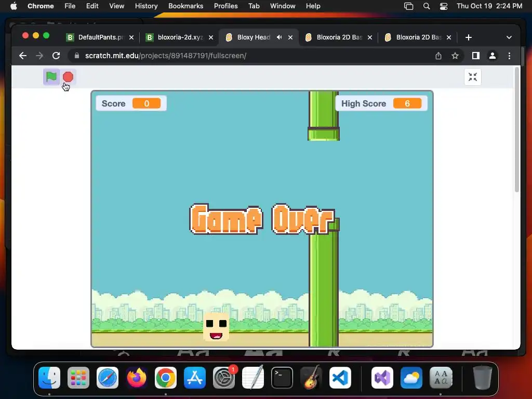Bookmark this tab with the star icon
The image size is (532, 399).
tap(455, 56)
